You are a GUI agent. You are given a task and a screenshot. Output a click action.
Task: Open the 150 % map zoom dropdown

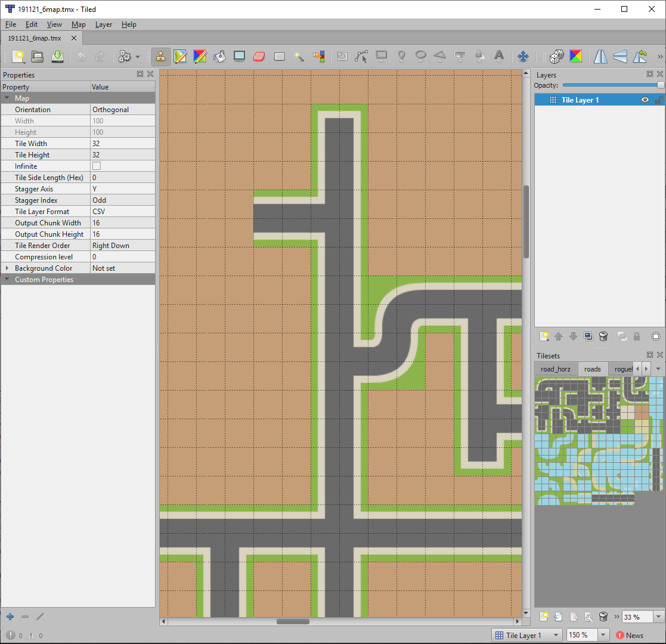(603, 635)
